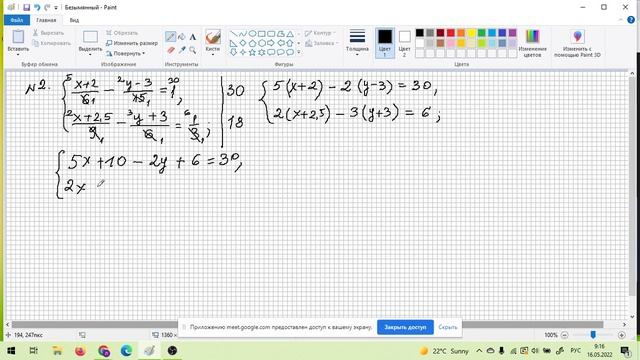The width and height of the screenshot is (640, 360).
Task: Open Microsoft Edge from taskbar
Action: [x=127, y=351]
